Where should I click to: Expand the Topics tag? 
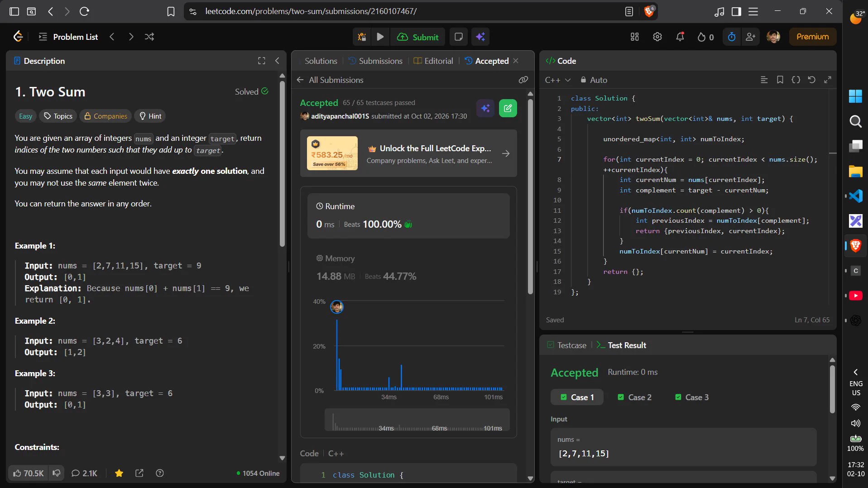58,116
